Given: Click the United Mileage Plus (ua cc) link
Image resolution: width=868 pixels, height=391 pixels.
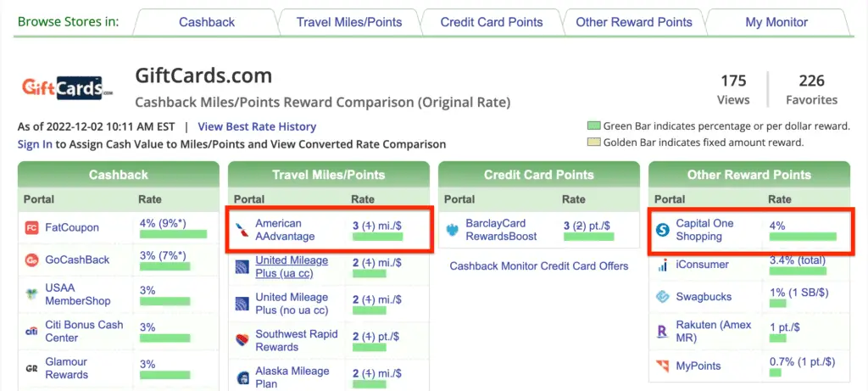Looking at the screenshot, I should [x=292, y=267].
